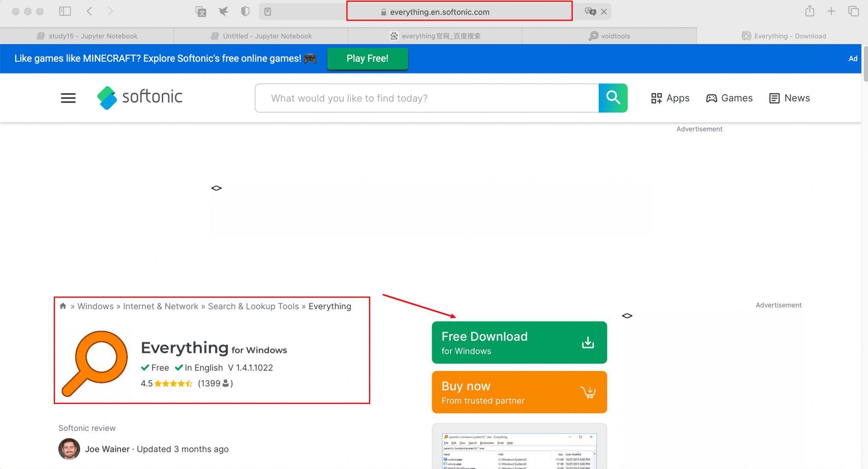
Task: Go back with the Safari back arrow
Action: 89,12
